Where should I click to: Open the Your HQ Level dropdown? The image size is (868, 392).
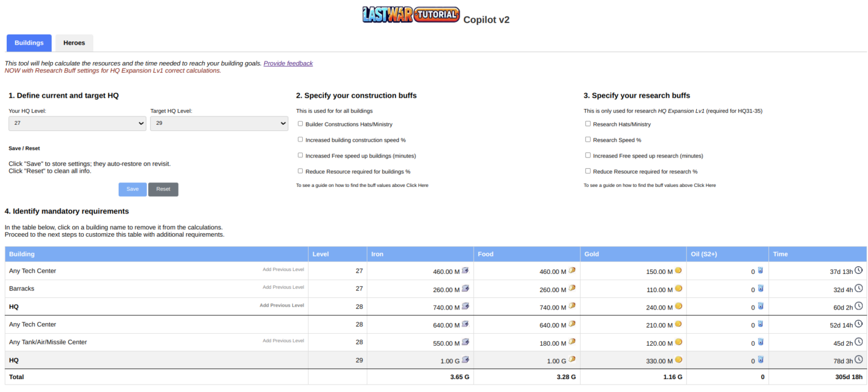point(77,124)
